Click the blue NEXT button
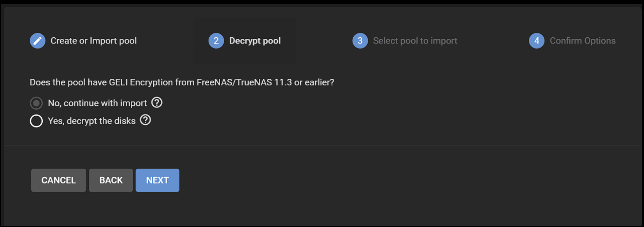This screenshot has height=227, width=644. point(158,180)
